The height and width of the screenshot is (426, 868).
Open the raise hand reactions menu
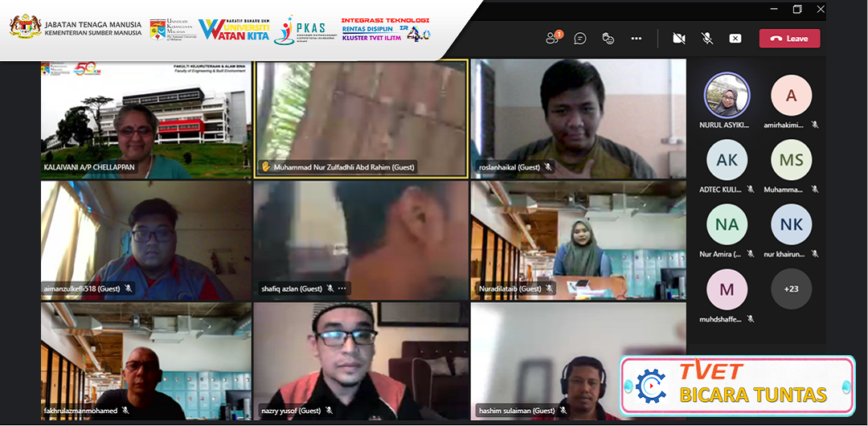[x=608, y=38]
